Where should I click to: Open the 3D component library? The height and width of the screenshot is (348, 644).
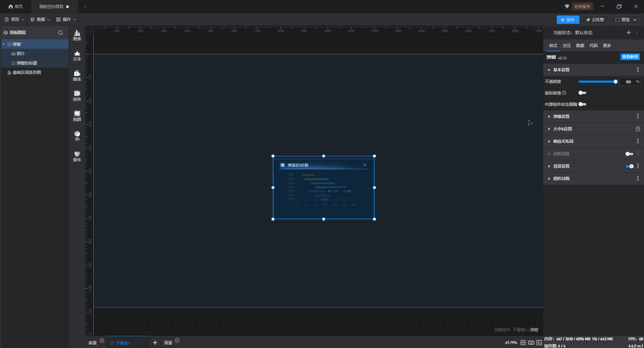pos(77,136)
